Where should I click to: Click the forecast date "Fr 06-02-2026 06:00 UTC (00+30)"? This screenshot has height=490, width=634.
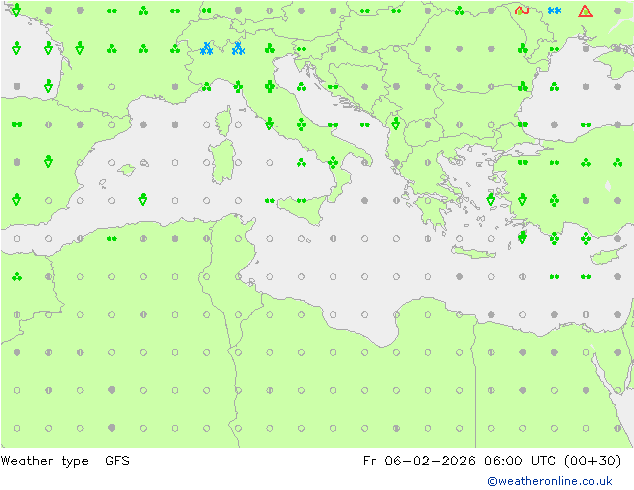point(492,460)
